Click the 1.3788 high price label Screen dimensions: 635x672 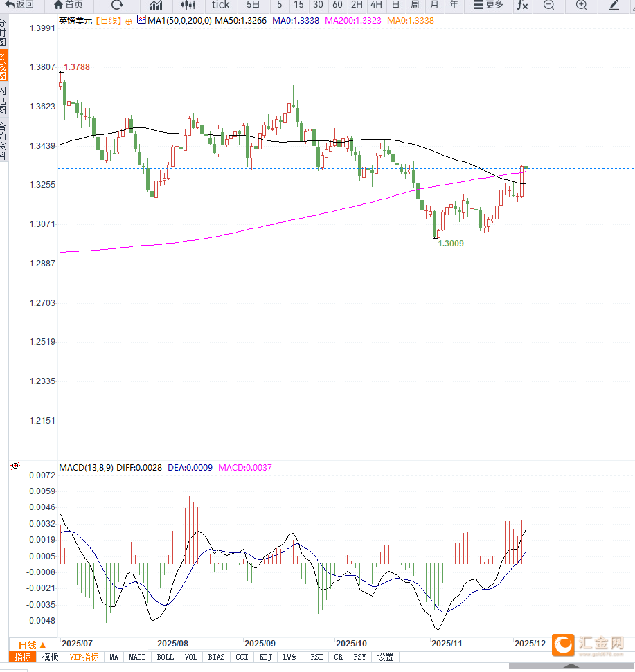(x=77, y=67)
